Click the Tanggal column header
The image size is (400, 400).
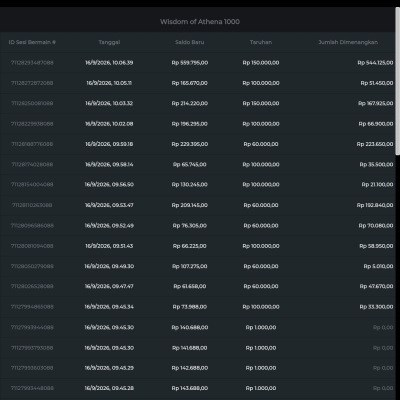coord(109,42)
